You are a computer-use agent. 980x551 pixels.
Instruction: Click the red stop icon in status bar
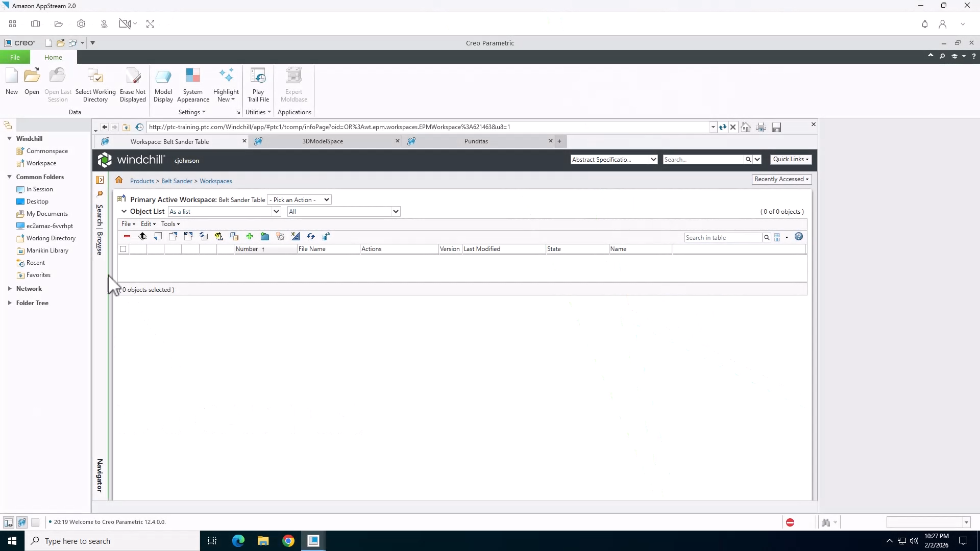click(x=790, y=522)
